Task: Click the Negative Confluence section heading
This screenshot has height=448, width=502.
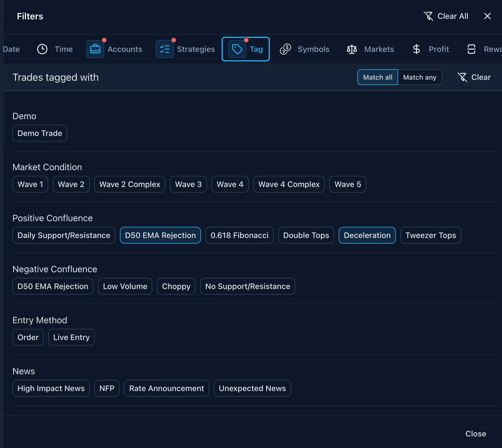Action: 55,269
